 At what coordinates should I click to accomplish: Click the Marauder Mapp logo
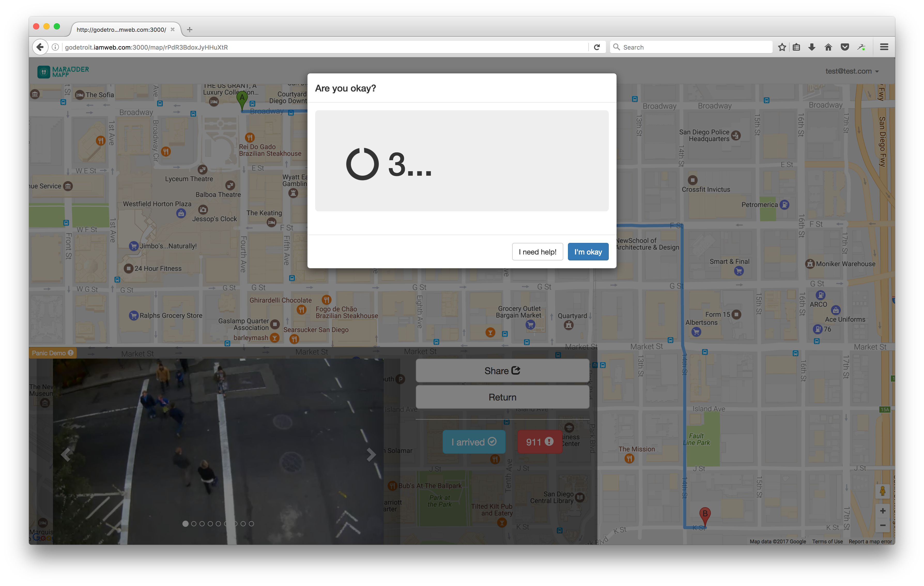(x=63, y=71)
